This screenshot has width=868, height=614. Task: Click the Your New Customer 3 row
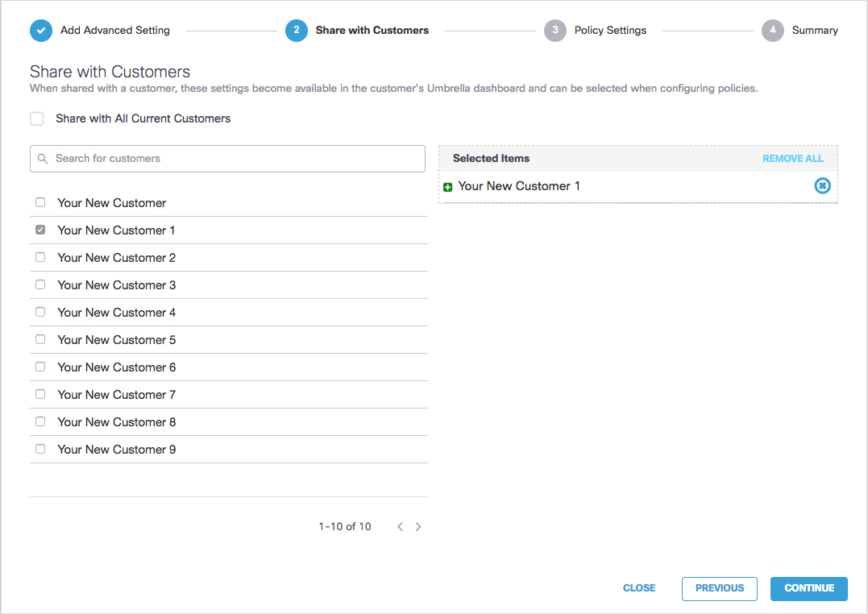pos(116,284)
